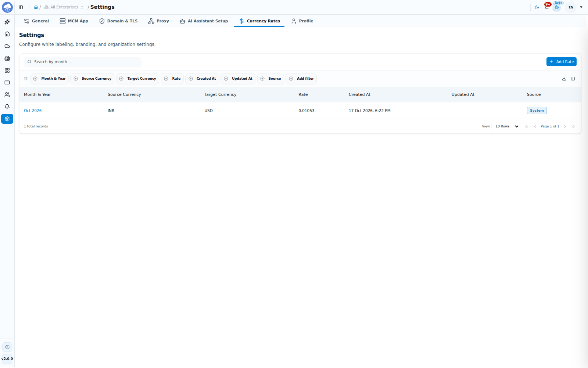Click the Search by month field
The height and width of the screenshot is (368, 588).
point(83,62)
